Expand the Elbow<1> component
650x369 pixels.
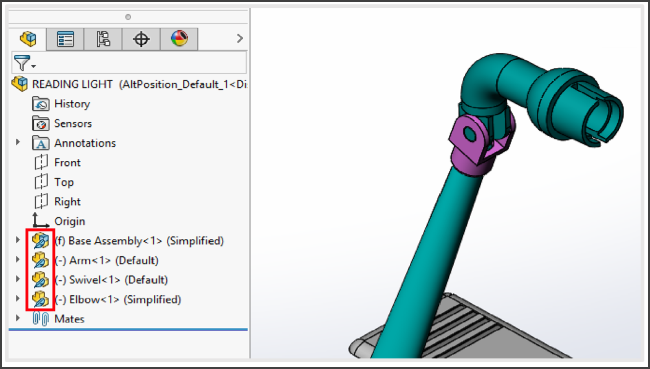[18, 298]
